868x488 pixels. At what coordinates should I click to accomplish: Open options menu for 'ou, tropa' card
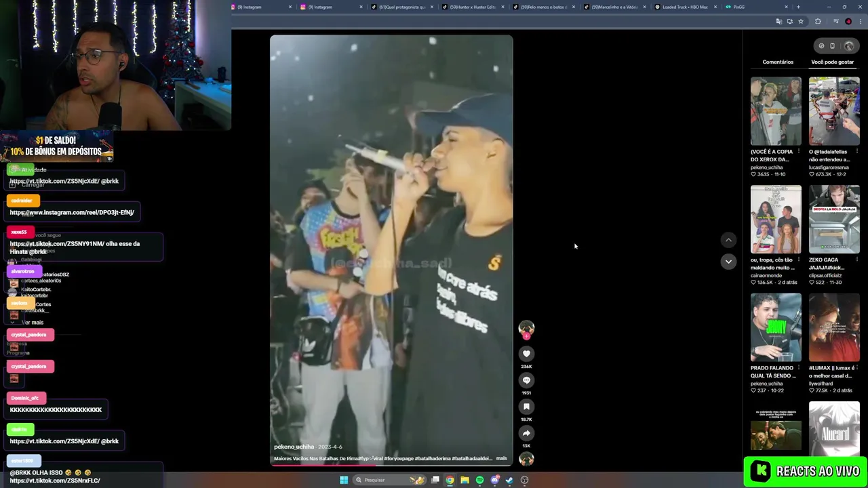tap(799, 260)
